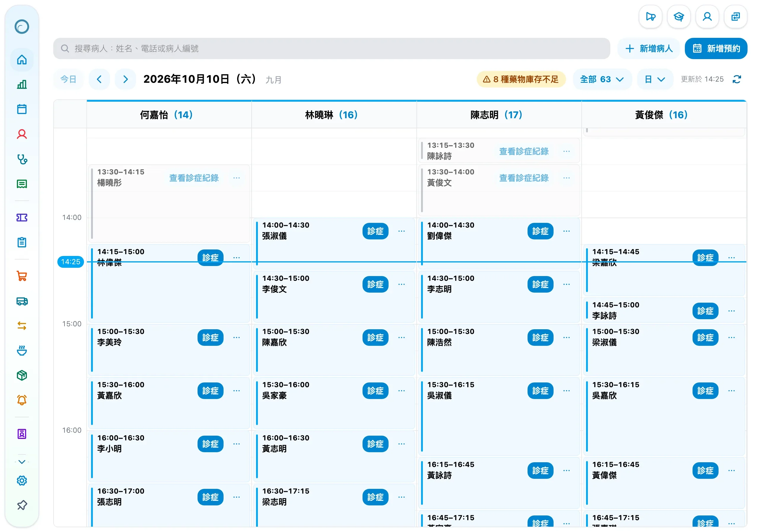Open the 日 view dropdown

[654, 80]
